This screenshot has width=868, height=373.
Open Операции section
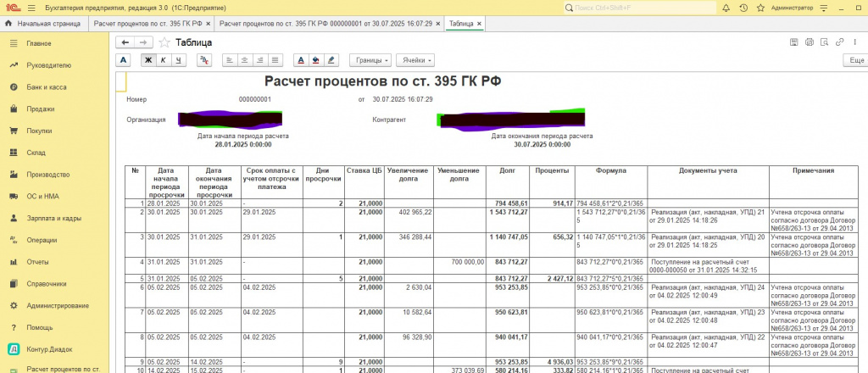coord(54,240)
